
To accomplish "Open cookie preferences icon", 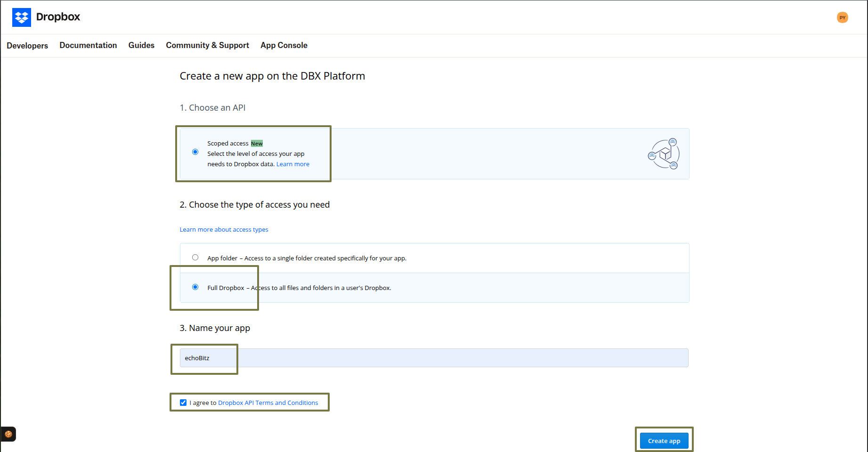I will coord(8,434).
